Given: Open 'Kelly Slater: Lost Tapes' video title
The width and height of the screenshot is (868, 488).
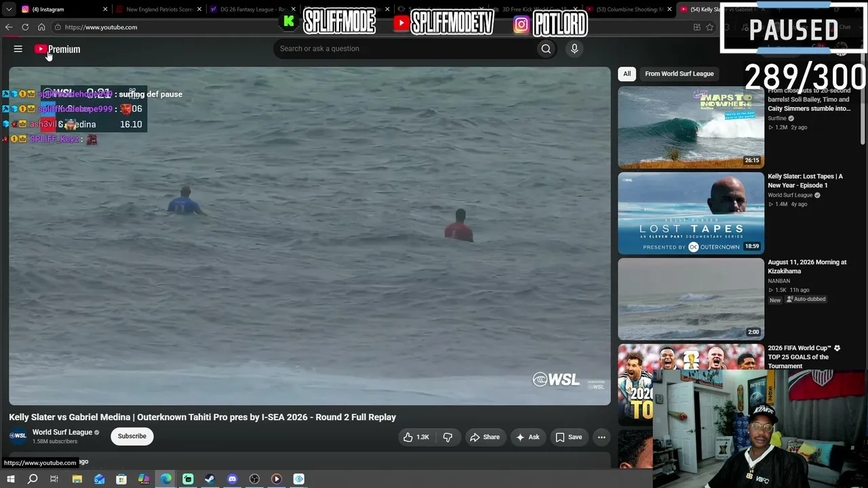Looking at the screenshot, I should coord(805,181).
